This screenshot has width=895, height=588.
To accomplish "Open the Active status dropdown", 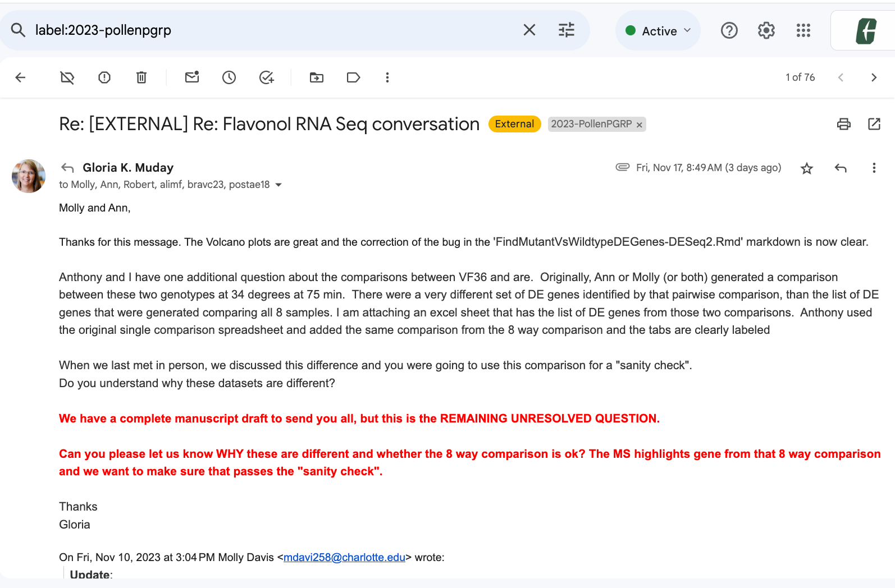I will [658, 31].
